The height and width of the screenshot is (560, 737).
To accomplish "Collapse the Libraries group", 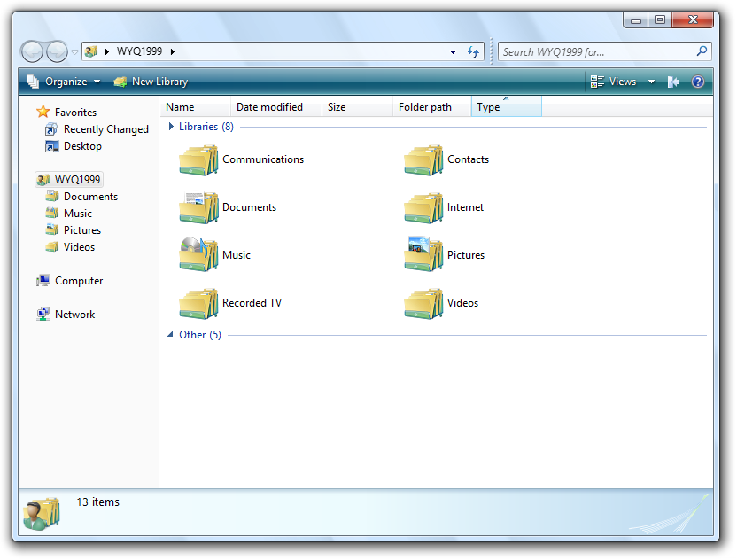I will click(171, 127).
